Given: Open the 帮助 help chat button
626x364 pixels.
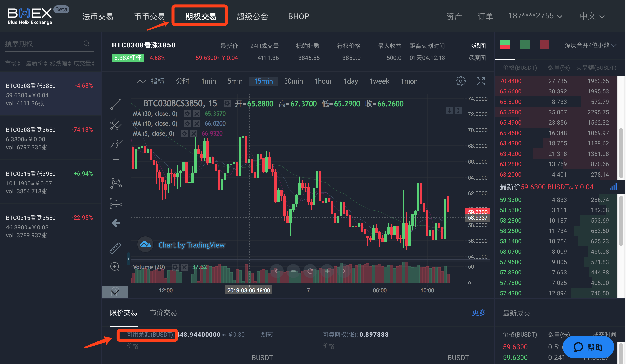Looking at the screenshot, I should pos(588,347).
